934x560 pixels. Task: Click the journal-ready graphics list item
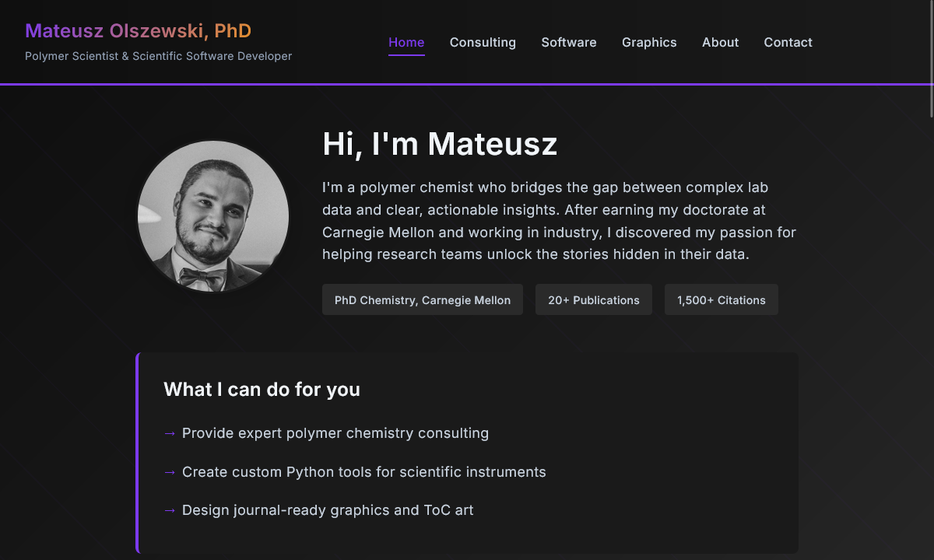tap(328, 510)
